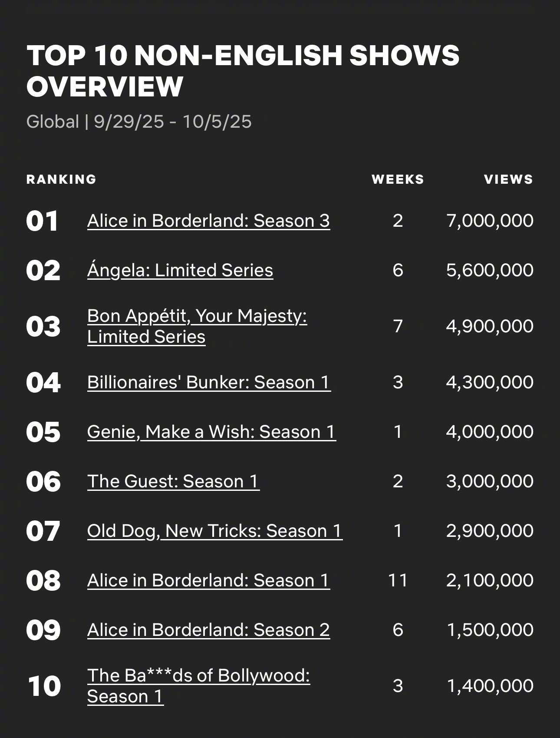Click the Global date range subtitle
Viewport: 560px width, 738px height.
[139, 122]
